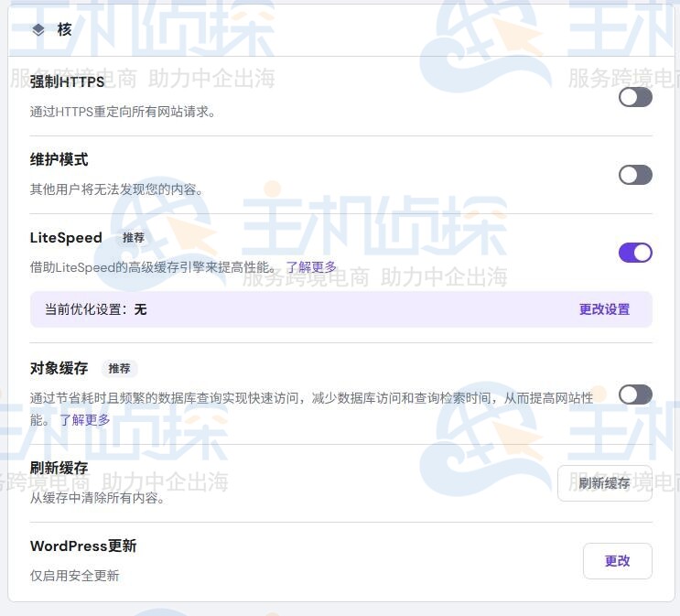Click the 对象缓存 description about 数据库查询
The image size is (680, 616).
point(311,408)
